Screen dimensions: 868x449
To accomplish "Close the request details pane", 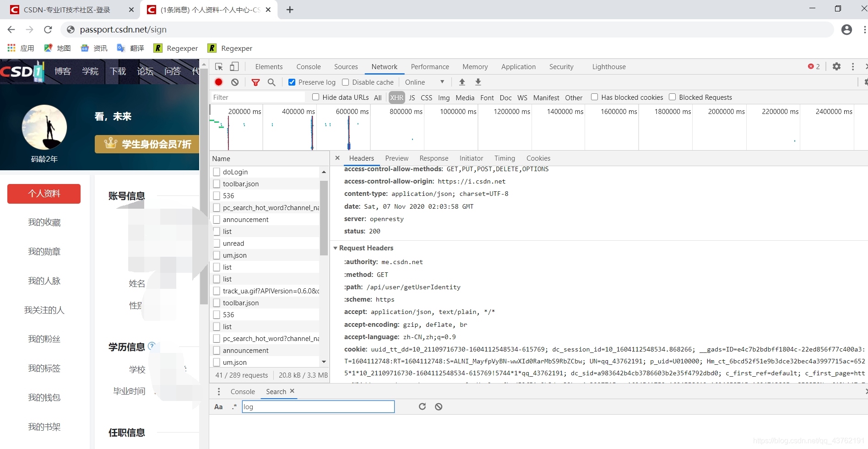I will point(337,158).
